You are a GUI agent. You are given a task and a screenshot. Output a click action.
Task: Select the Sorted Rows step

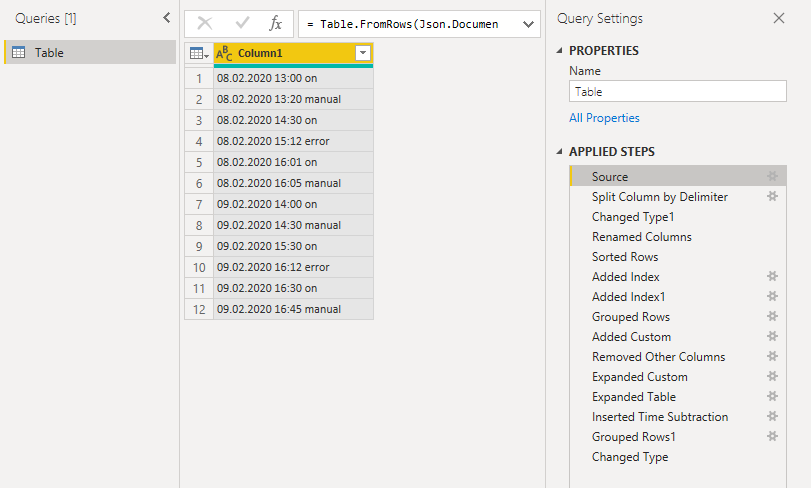678,256
